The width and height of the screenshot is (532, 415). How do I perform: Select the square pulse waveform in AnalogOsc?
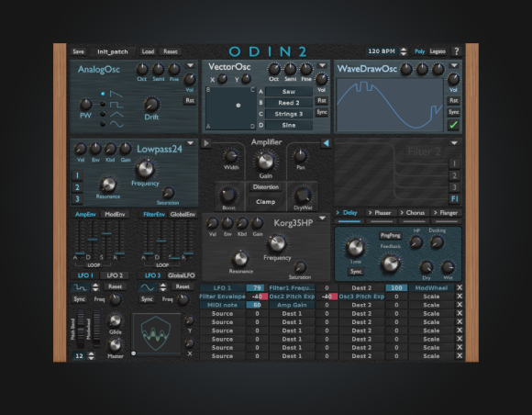pyautogui.click(x=103, y=104)
